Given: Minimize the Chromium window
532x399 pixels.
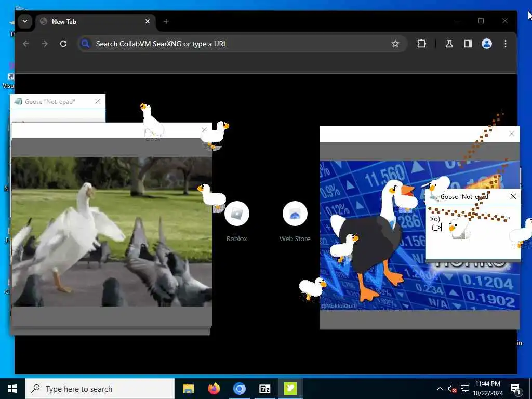Looking at the screenshot, I should (x=457, y=21).
